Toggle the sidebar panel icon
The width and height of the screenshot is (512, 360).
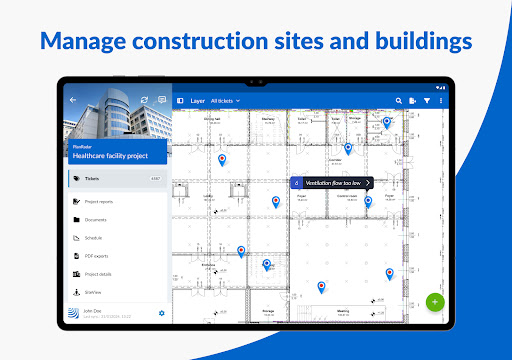coord(180,101)
